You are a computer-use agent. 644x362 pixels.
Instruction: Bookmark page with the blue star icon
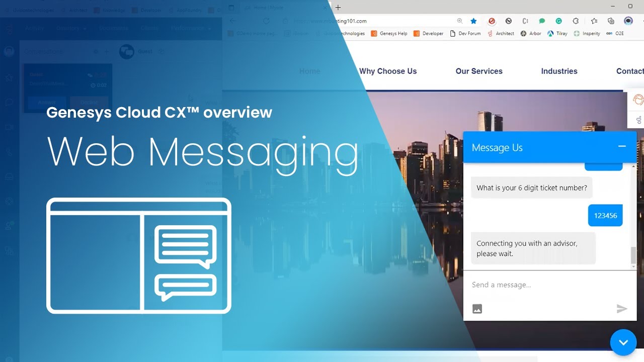(473, 21)
